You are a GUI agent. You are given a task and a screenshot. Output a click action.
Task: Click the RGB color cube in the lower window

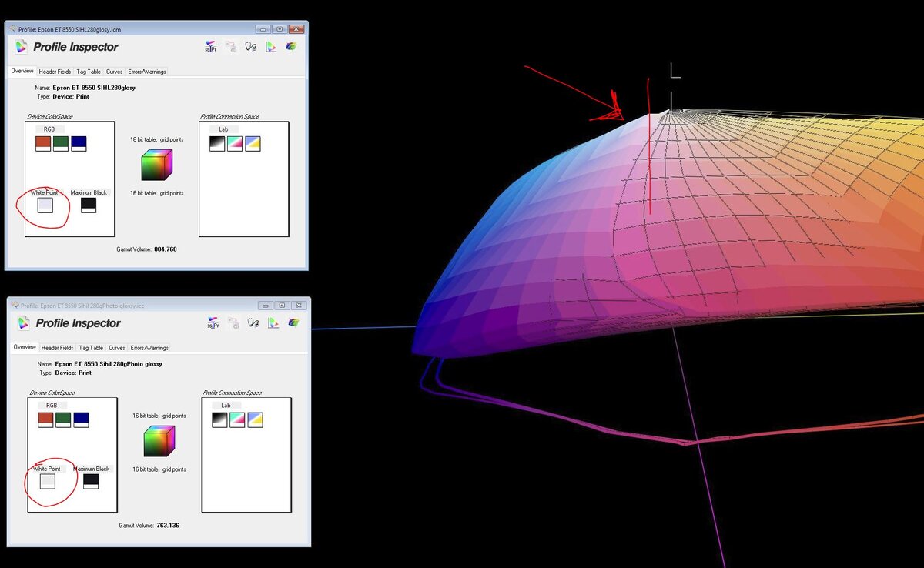159,441
